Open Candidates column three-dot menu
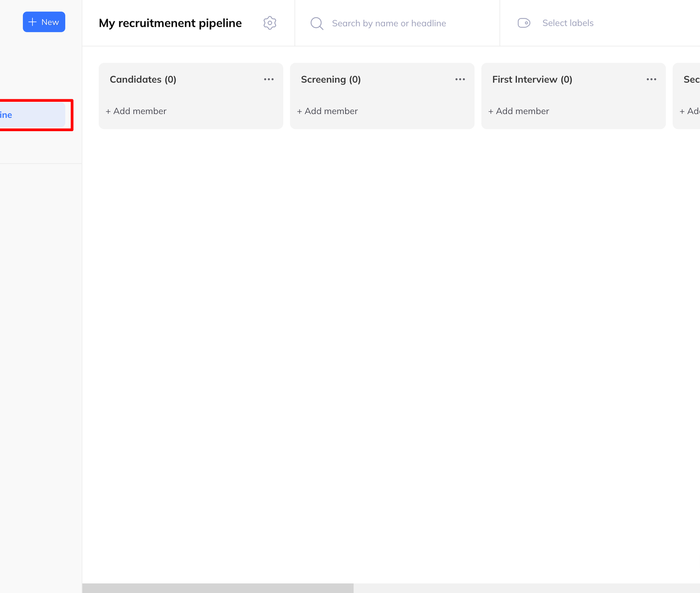 (269, 79)
